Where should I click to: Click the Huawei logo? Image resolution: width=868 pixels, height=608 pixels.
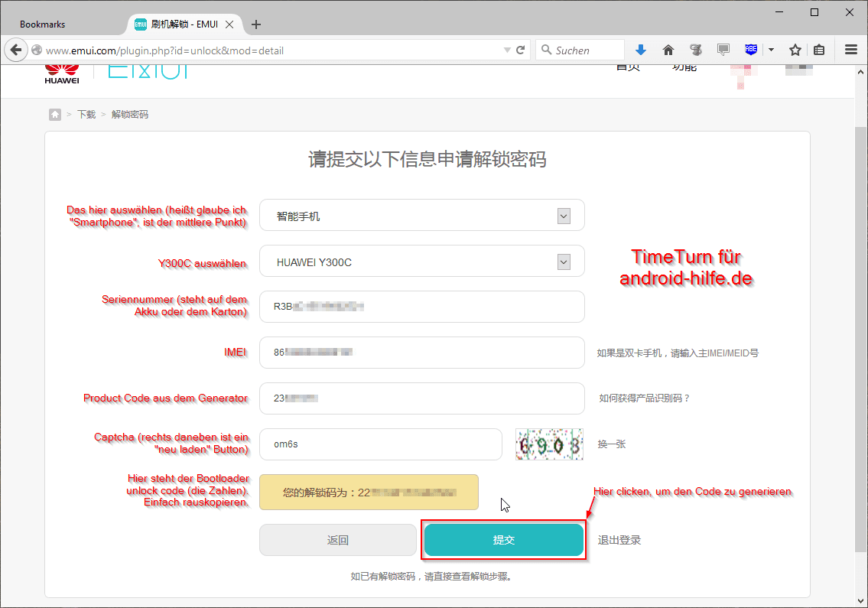pos(62,74)
